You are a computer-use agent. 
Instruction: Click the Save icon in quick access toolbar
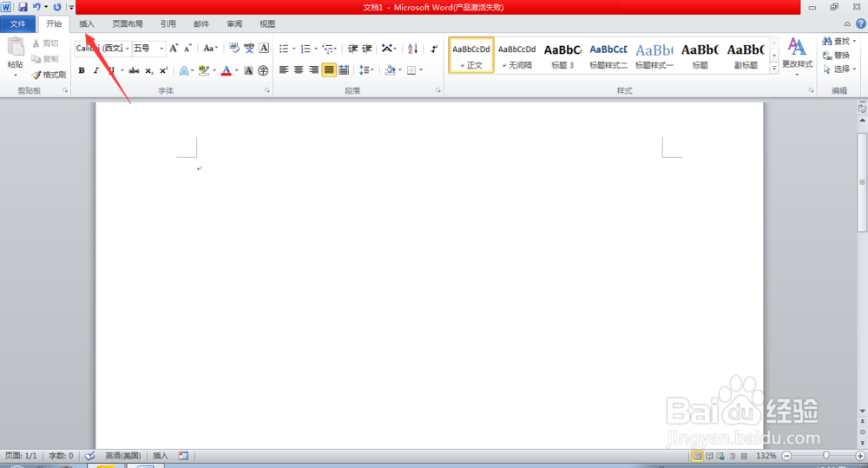click(x=23, y=7)
